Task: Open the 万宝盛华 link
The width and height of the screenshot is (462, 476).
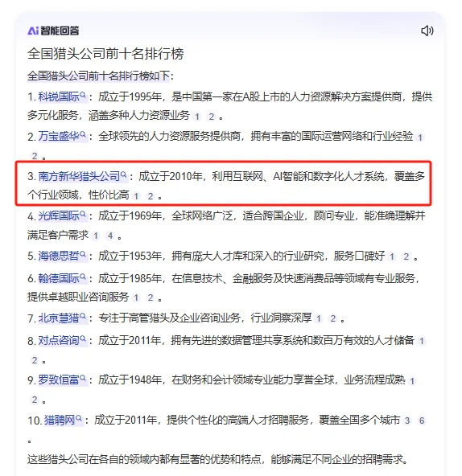Action: click(59, 136)
